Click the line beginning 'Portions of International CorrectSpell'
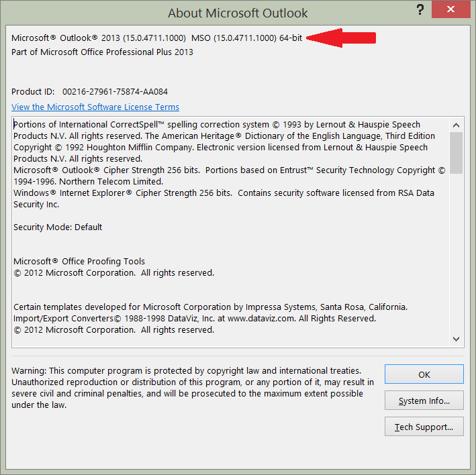 pos(217,124)
